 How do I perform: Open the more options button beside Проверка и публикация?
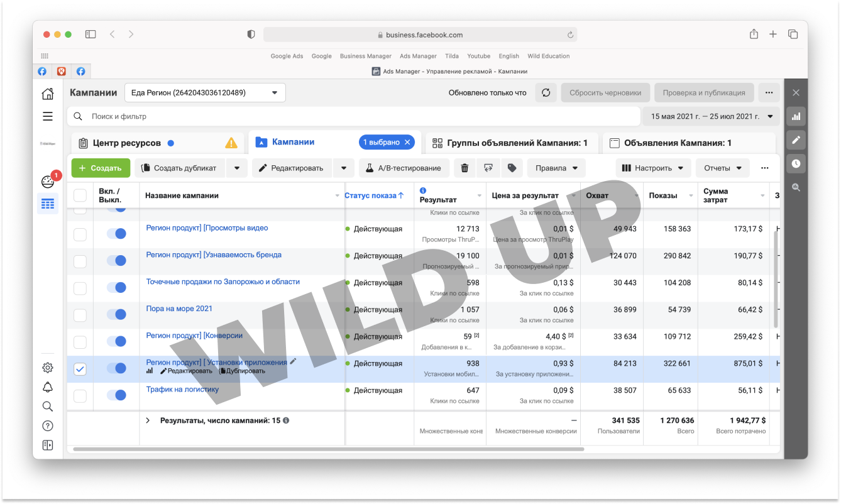pyautogui.click(x=769, y=92)
